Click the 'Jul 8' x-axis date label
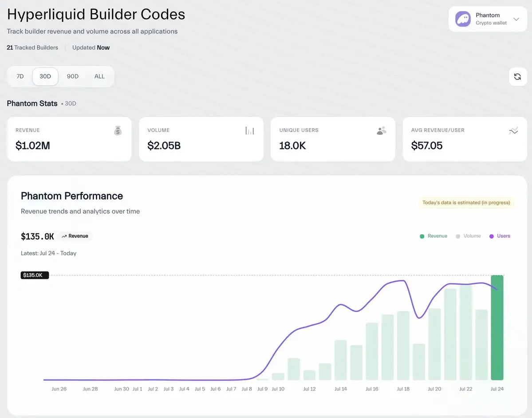This screenshot has height=418, width=532. [x=247, y=389]
